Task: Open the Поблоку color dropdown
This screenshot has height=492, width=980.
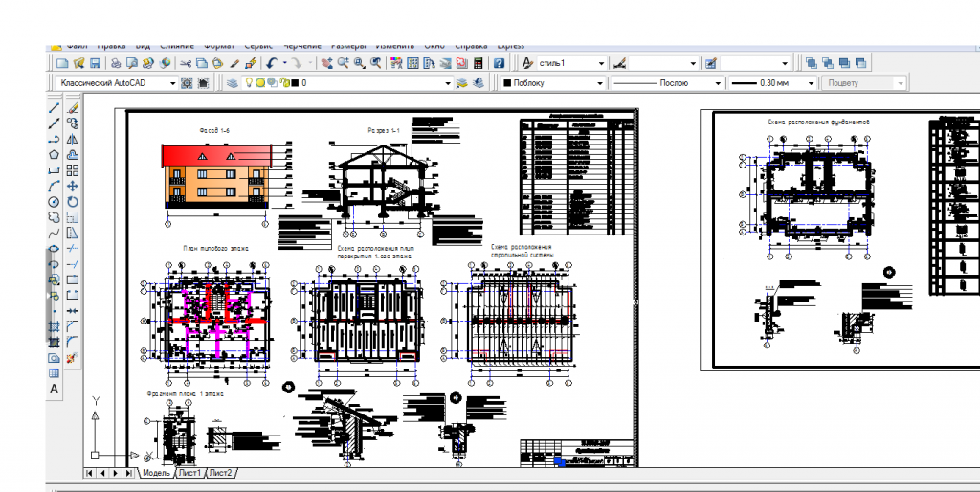Action: 600,83
